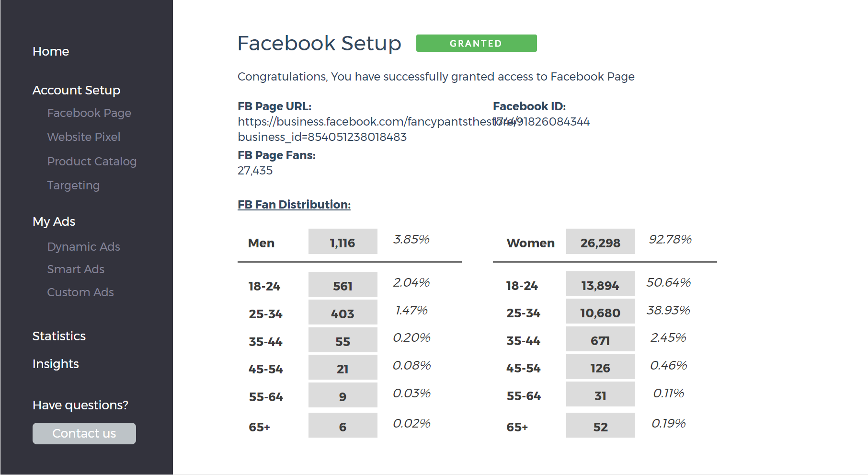This screenshot has width=868, height=475.
Task: Select Dynamic Ads in sidebar
Action: point(84,247)
